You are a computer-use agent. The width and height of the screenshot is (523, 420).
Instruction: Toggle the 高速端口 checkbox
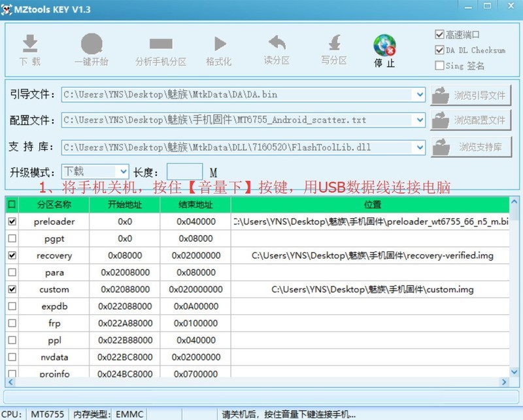(x=439, y=35)
